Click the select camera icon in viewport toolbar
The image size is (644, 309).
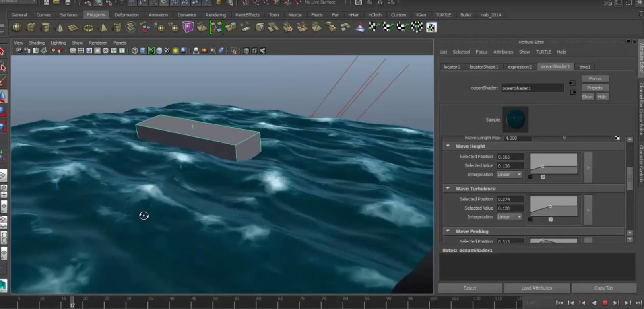coord(19,51)
